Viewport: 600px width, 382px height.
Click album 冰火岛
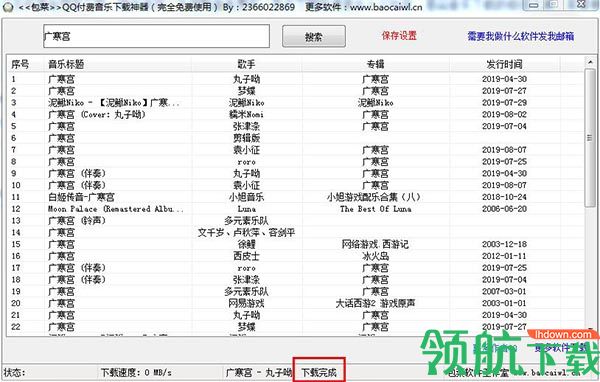click(375, 256)
